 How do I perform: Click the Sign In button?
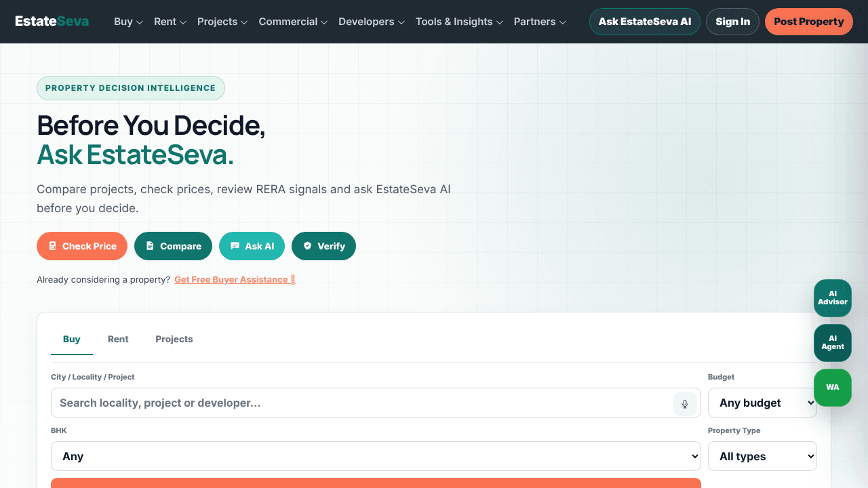[x=733, y=22]
